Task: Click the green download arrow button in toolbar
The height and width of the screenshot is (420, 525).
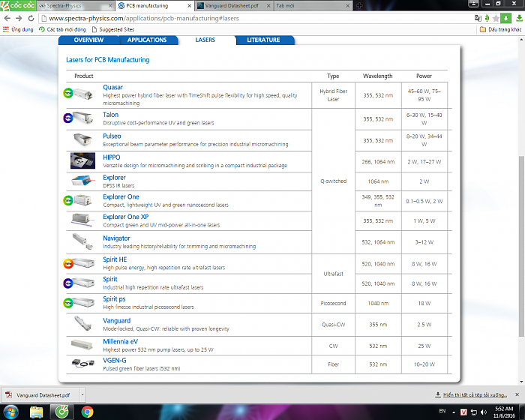Action: [x=505, y=19]
